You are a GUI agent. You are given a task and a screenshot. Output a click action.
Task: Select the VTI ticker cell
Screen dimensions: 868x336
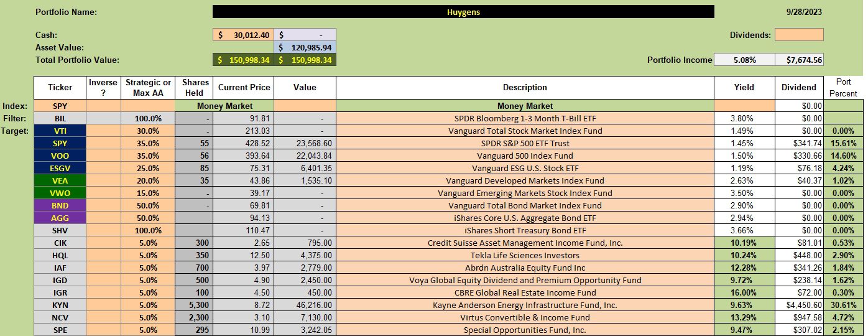click(x=60, y=131)
